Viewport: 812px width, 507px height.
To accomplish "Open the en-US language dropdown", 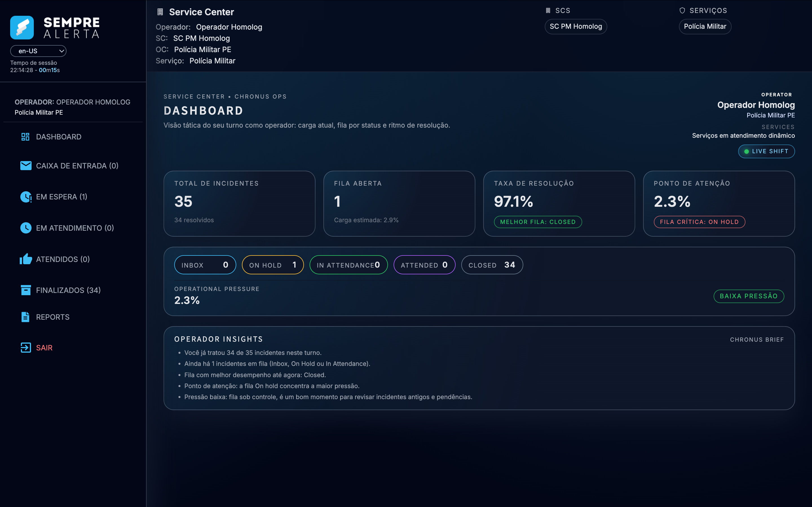I will (x=38, y=51).
